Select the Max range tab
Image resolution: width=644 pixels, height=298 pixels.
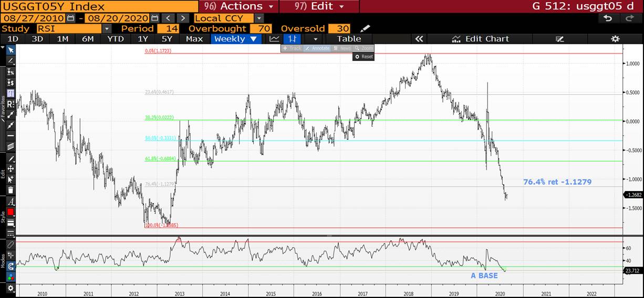[194, 39]
